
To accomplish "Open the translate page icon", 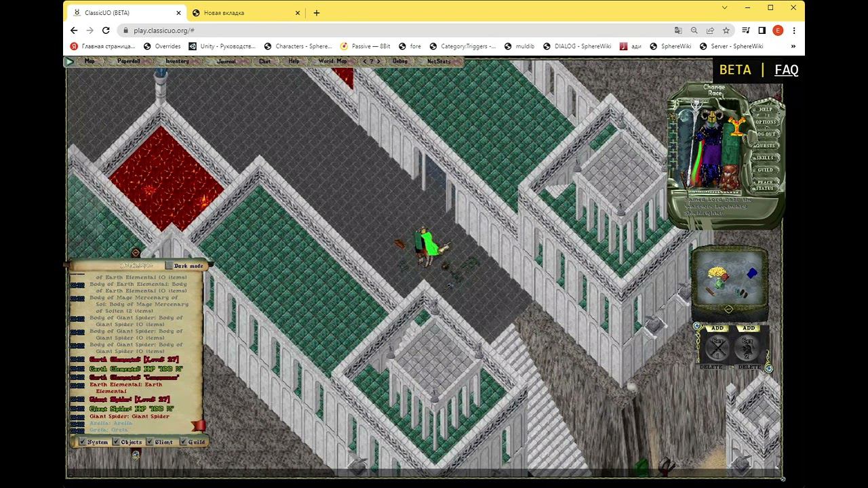I will coord(677,30).
